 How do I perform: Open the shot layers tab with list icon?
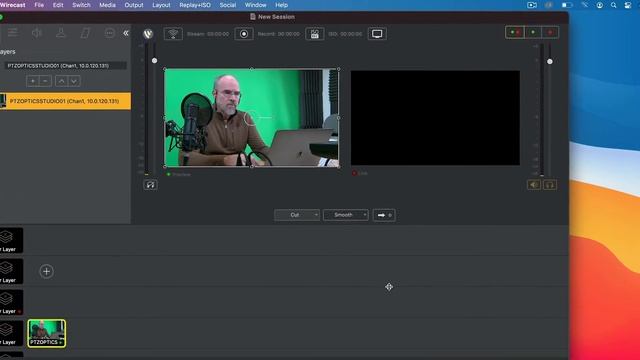pyautogui.click(x=13, y=33)
